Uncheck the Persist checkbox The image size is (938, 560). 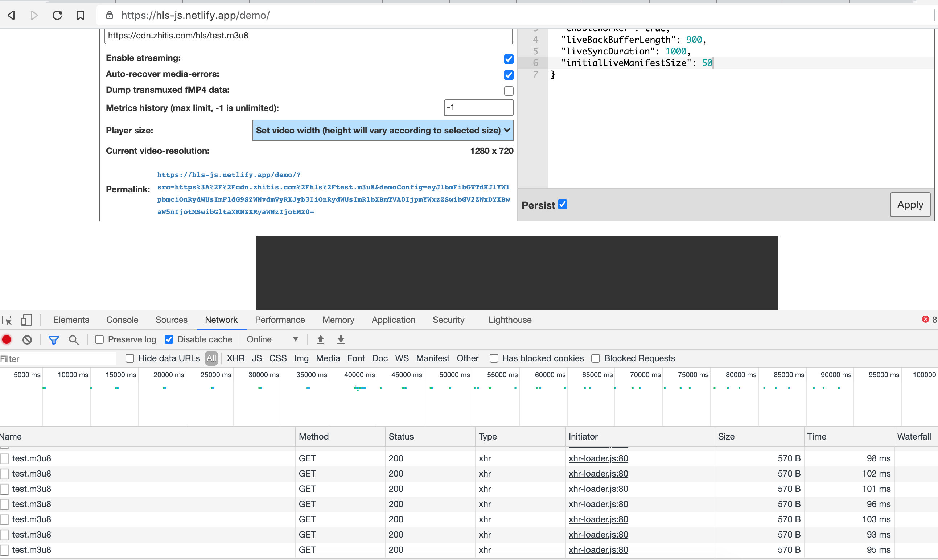tap(563, 204)
